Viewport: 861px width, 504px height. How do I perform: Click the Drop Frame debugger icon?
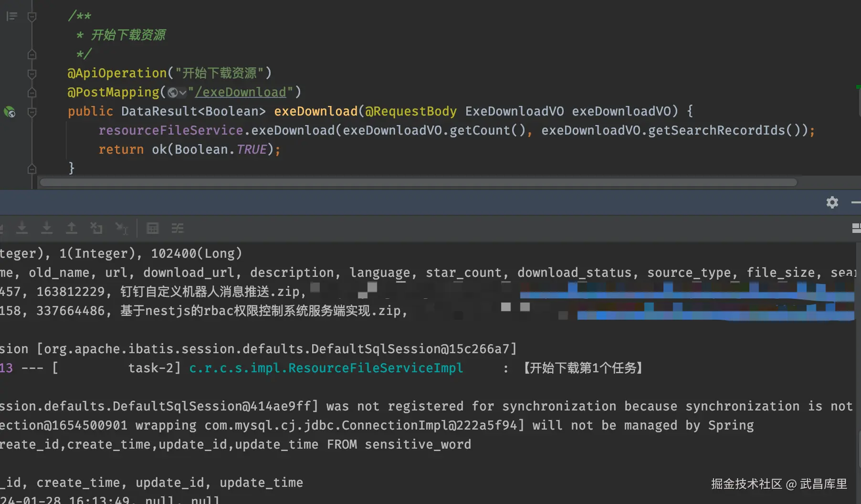point(96,228)
